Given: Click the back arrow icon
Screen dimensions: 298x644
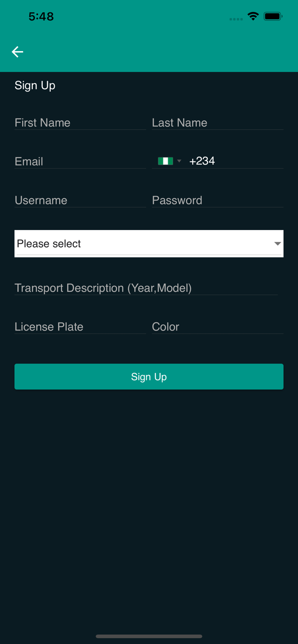Looking at the screenshot, I should 17,52.
